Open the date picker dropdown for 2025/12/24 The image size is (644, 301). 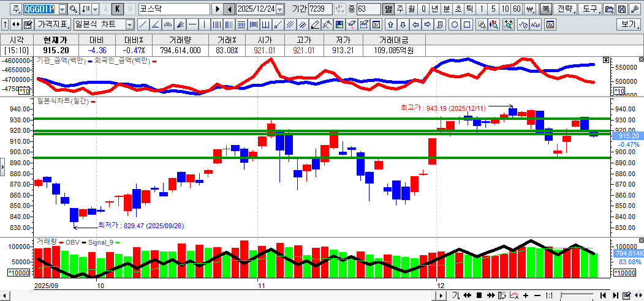coord(280,9)
